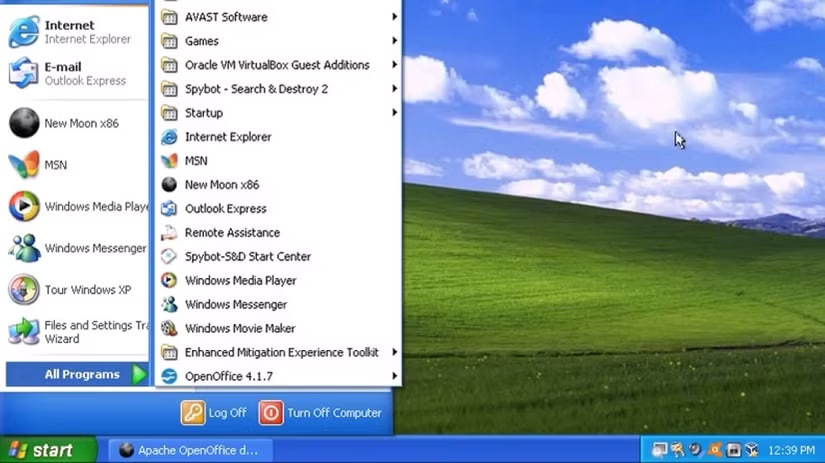
Task: Click the AVAST Software folder icon
Action: (x=169, y=17)
